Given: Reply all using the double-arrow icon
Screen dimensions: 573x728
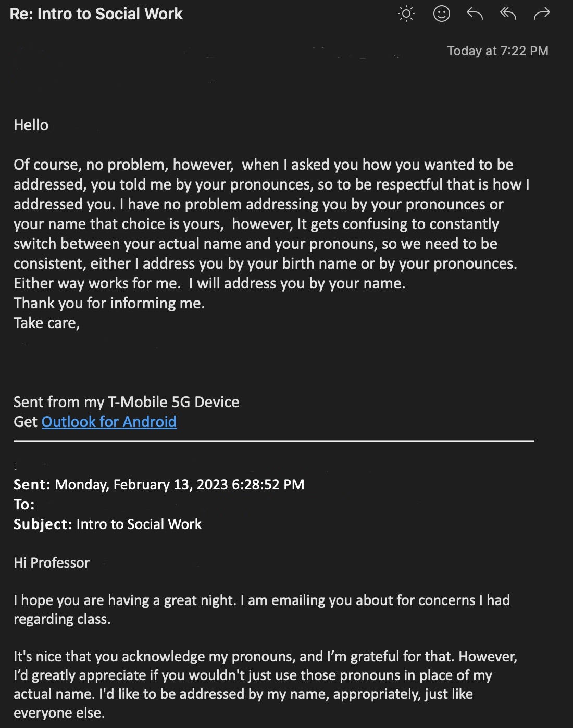Looking at the screenshot, I should tap(508, 14).
